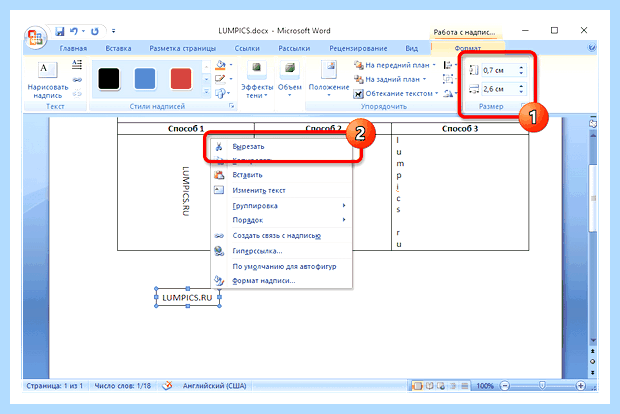Open the Положение dropdown
This screenshot has height=414, width=620.
tap(329, 80)
